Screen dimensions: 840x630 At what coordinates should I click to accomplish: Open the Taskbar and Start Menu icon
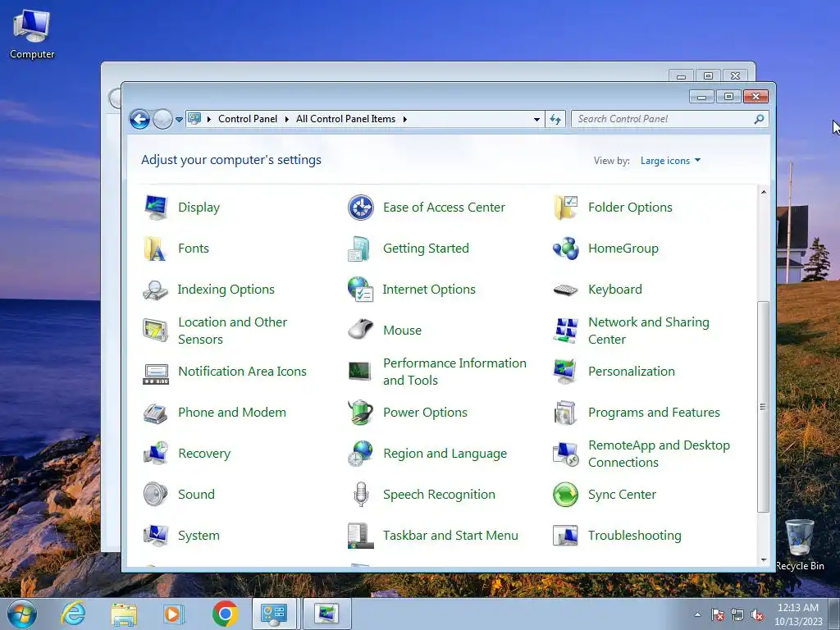(361, 536)
